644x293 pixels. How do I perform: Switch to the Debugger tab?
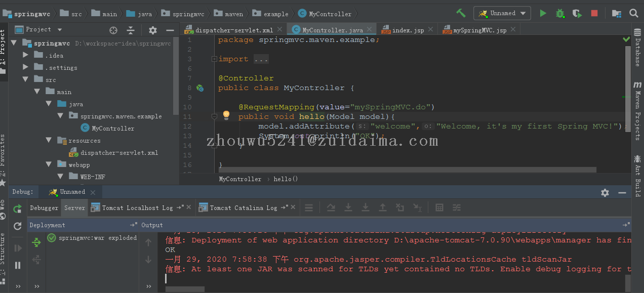[44, 207]
